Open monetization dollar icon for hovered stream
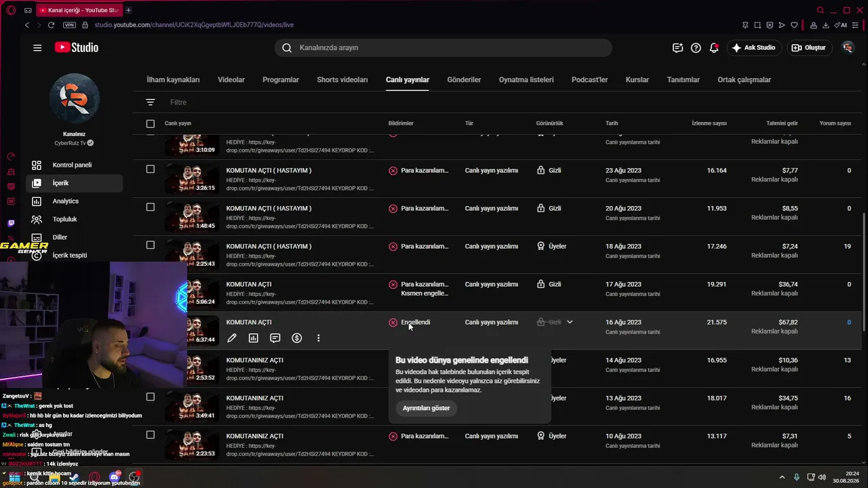Viewport: 868px width, 488px height. [297, 338]
